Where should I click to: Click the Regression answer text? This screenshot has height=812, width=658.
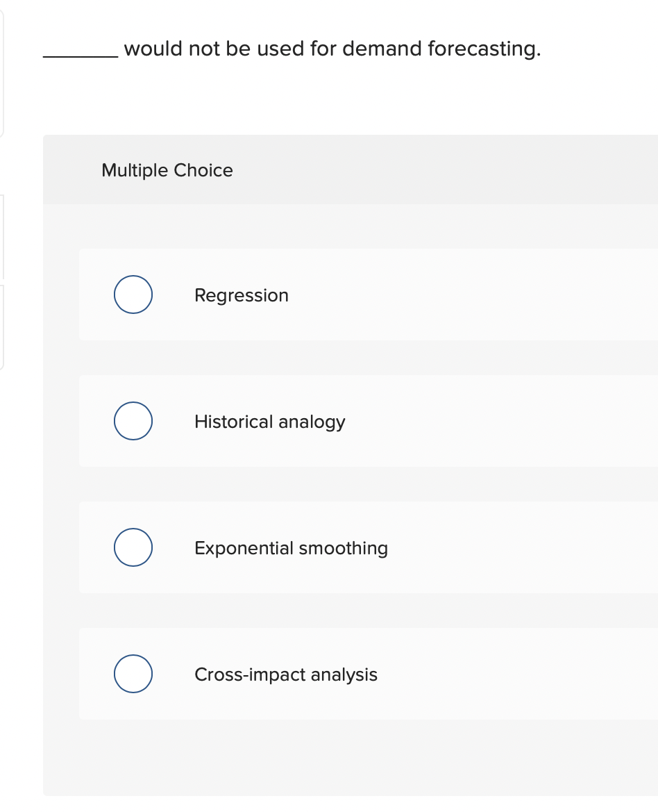pos(241,295)
